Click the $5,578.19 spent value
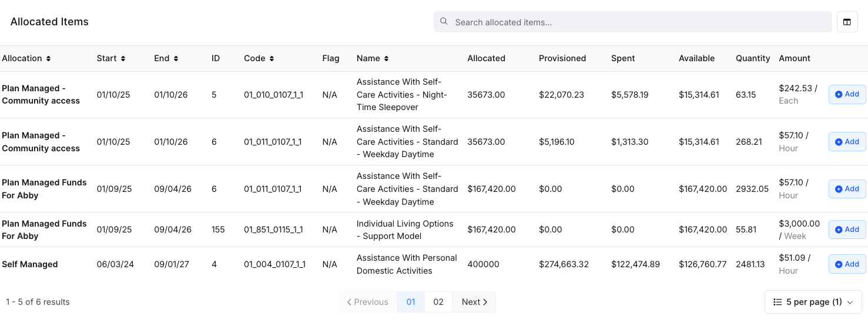The image size is (868, 319). point(629,95)
